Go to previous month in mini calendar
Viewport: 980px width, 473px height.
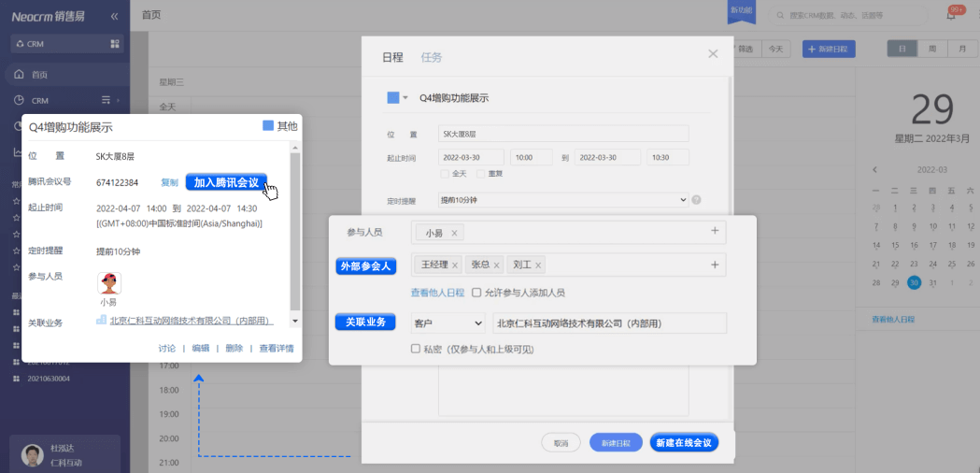(874, 169)
